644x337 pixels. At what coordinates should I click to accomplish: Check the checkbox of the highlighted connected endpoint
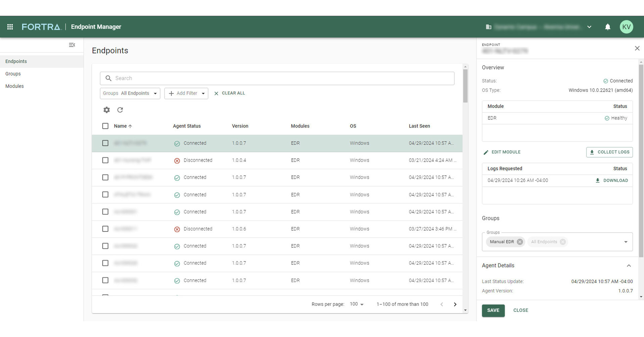105,143
